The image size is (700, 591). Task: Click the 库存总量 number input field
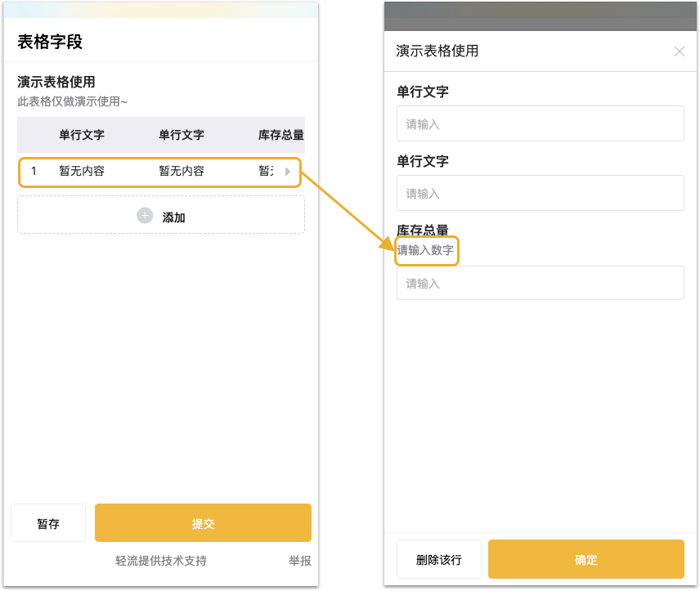(541, 283)
